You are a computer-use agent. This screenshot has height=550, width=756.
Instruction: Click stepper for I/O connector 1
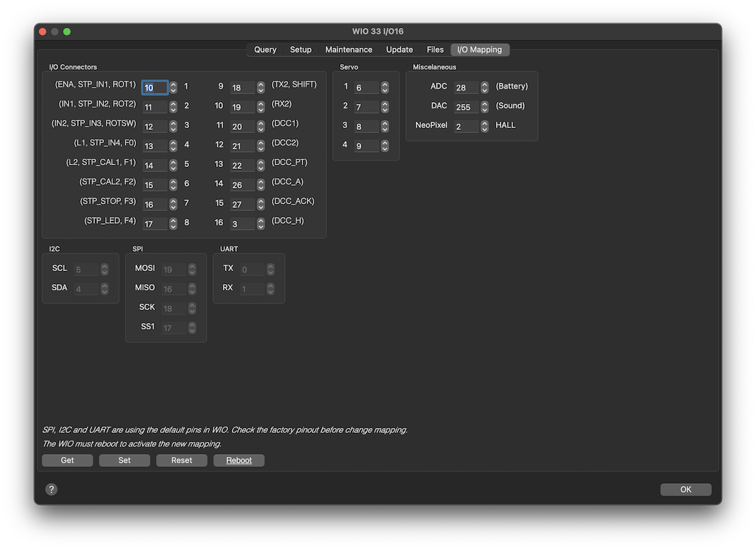(173, 88)
